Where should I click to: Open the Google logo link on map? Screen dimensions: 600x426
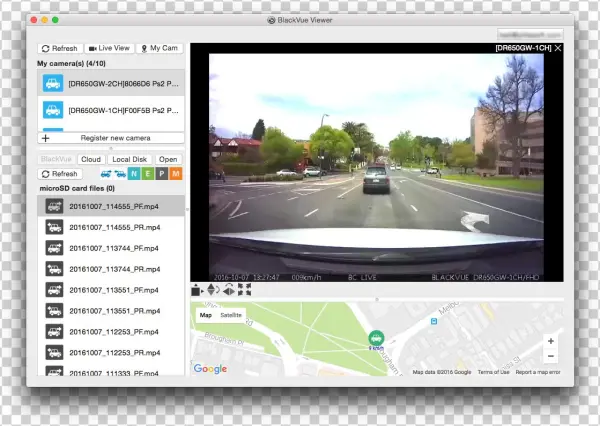(x=210, y=369)
